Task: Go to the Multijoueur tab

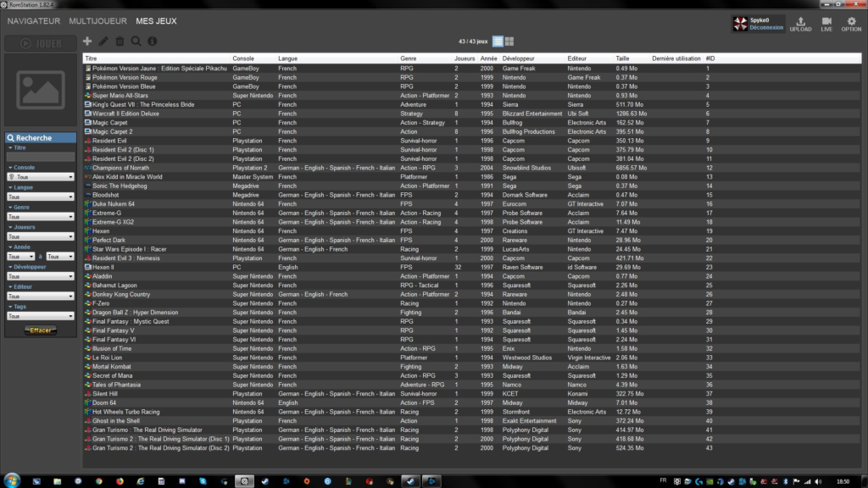Action: click(98, 20)
